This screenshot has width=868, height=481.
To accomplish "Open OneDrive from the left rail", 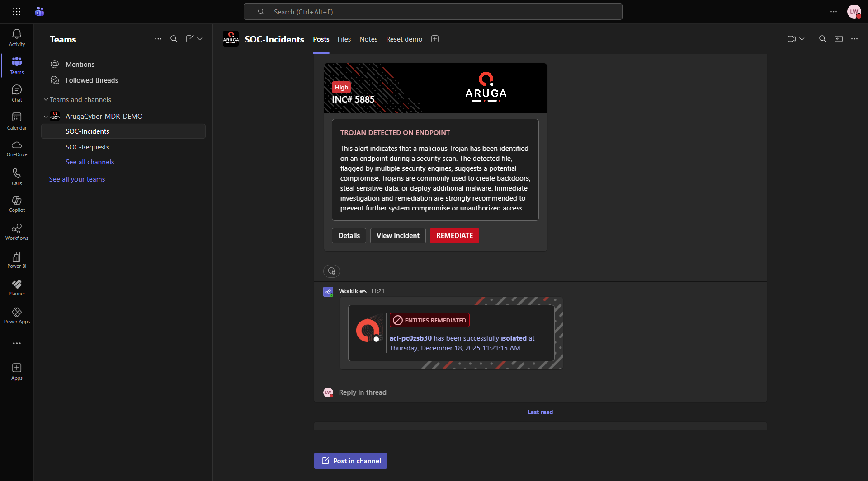I will tap(17, 149).
